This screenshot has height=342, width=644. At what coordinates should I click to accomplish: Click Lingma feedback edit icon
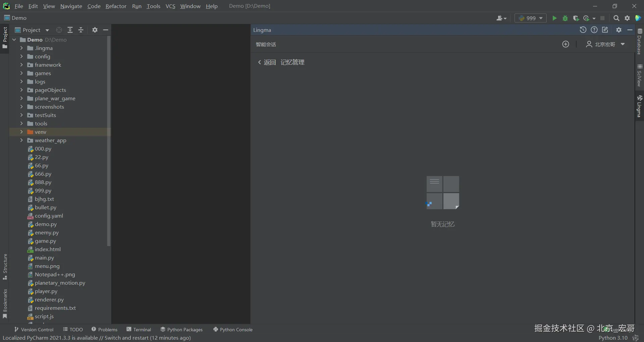tap(605, 30)
